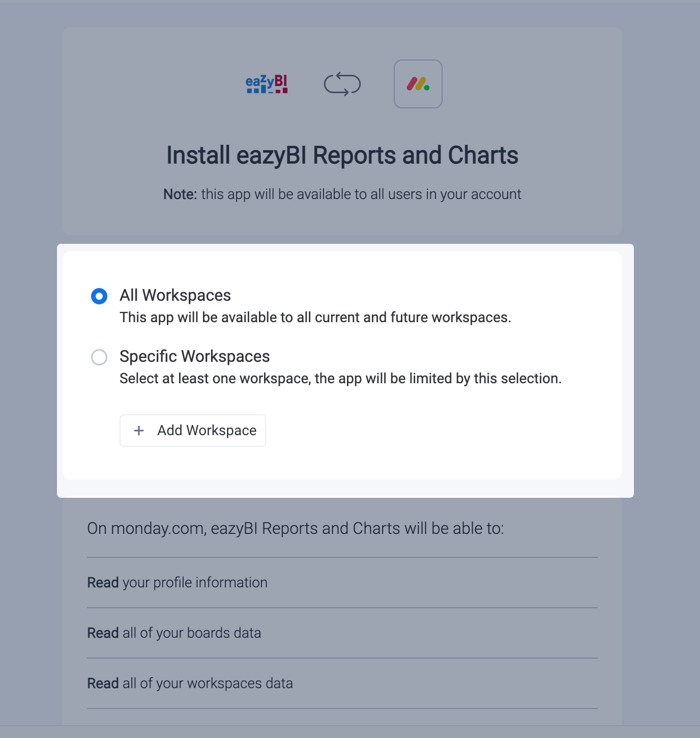The image size is (700, 738).
Task: Click the All Workspaces description text
Action: point(315,318)
